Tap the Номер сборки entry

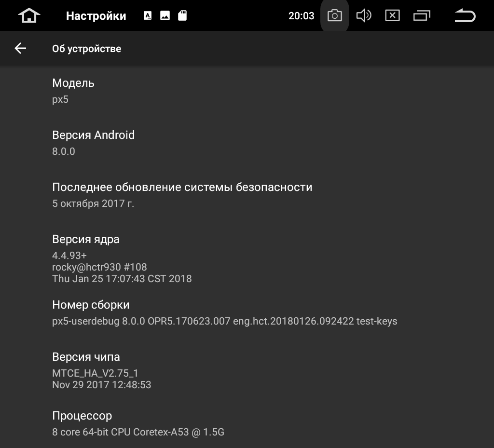[x=247, y=312]
